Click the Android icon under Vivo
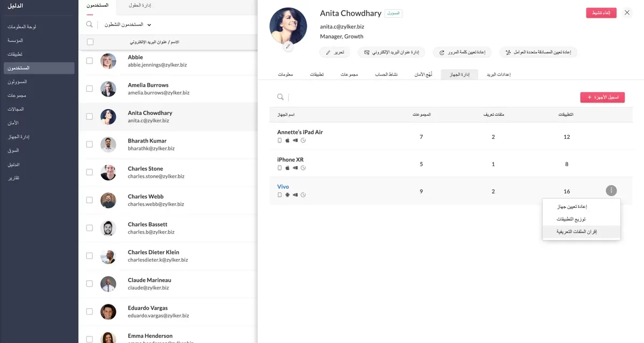Viewport: 644px width, 343px height. [x=287, y=195]
